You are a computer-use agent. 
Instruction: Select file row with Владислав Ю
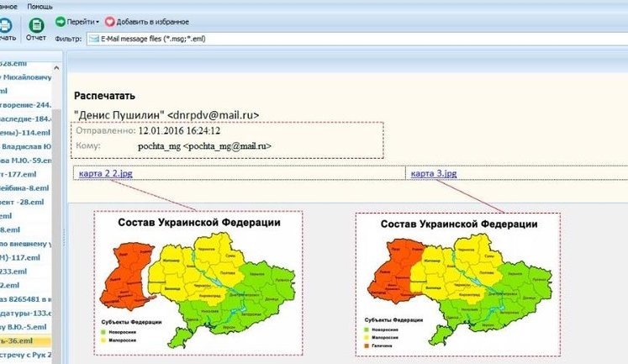coord(25,146)
